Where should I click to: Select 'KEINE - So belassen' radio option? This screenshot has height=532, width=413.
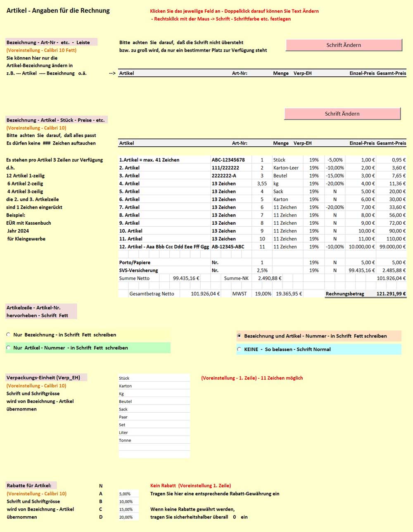239,349
